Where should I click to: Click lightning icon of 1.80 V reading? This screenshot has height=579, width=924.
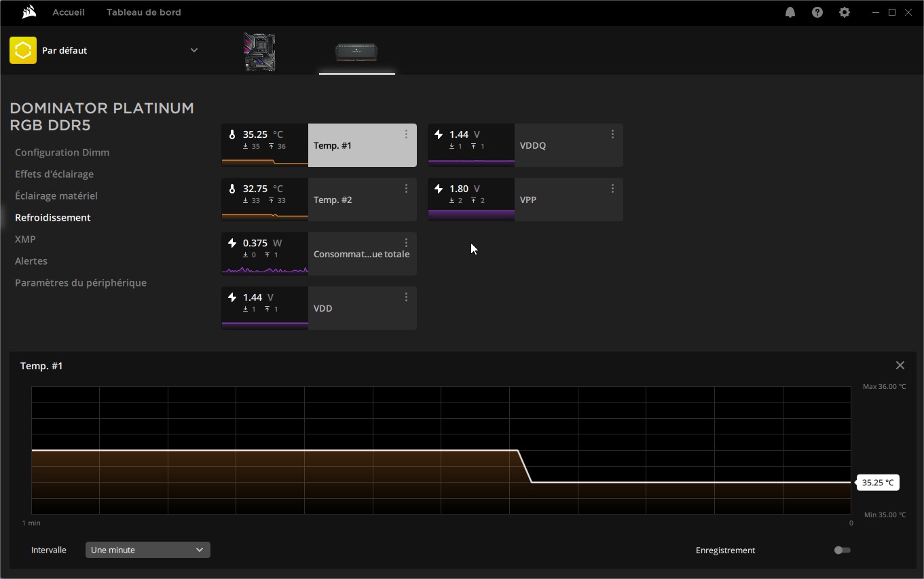439,189
